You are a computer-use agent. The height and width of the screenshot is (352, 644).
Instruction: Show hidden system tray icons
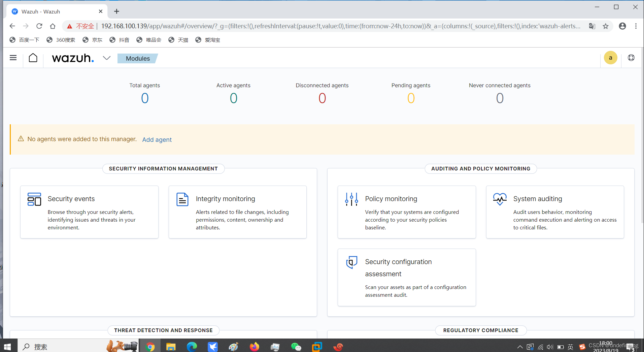click(x=520, y=347)
